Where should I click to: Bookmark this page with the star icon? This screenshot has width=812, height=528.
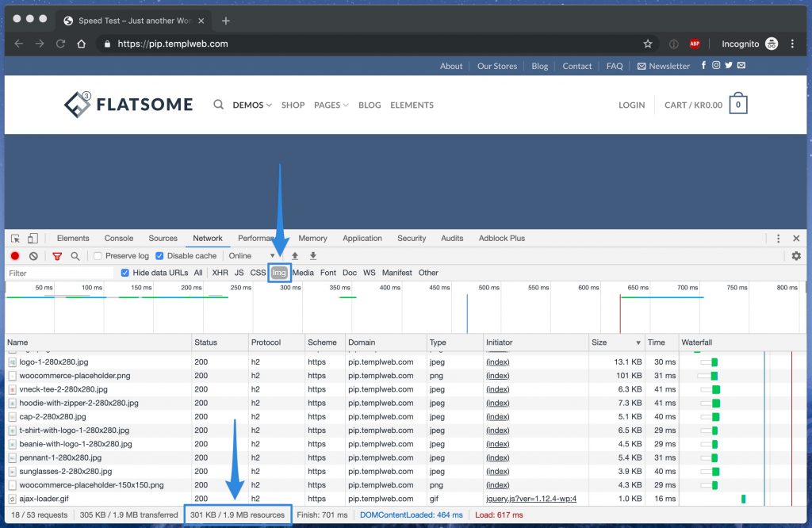648,44
